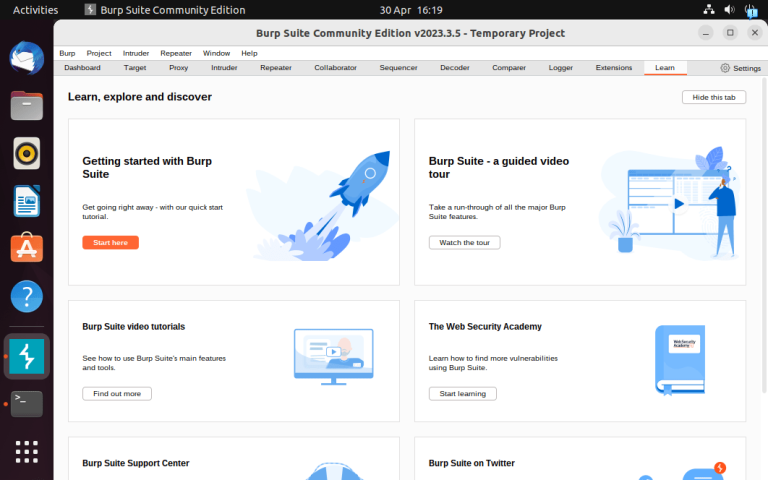Click the Hide this tab button
The image size is (768, 480).
pos(714,97)
